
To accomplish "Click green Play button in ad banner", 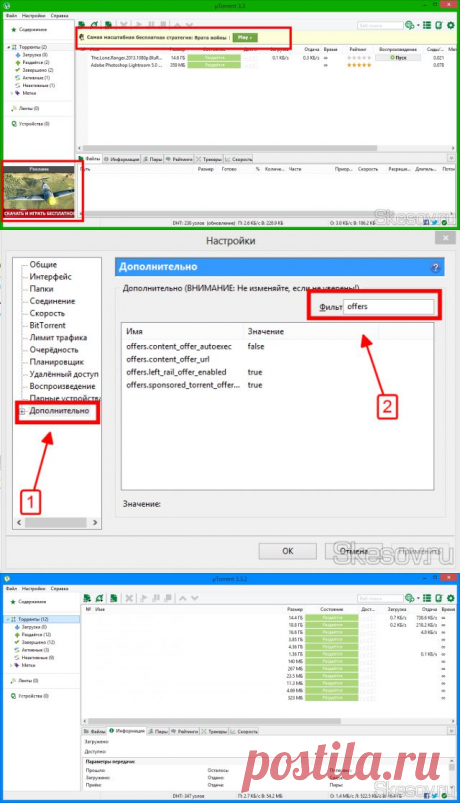I will click(244, 37).
